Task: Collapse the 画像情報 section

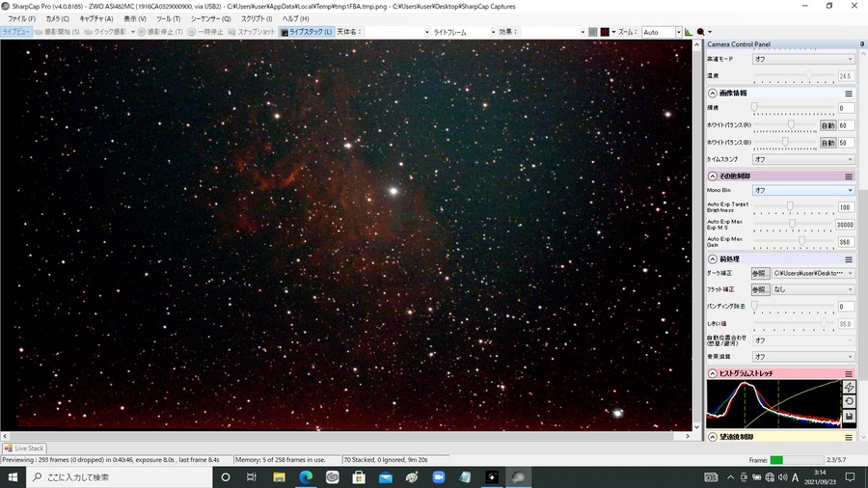Action: [x=713, y=94]
